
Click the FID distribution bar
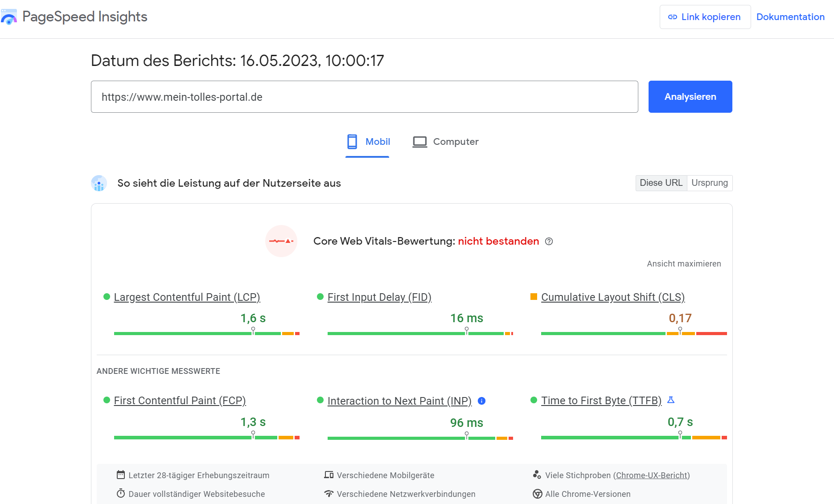click(420, 333)
